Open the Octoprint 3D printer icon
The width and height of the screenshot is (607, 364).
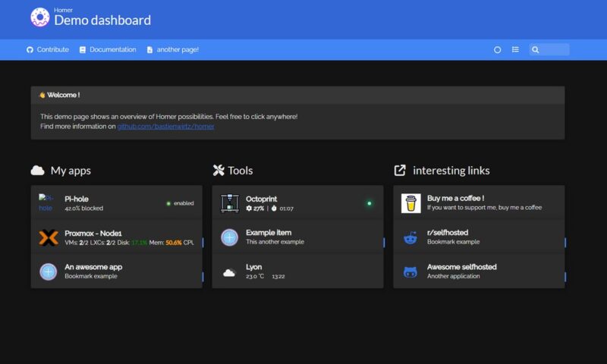click(x=230, y=203)
